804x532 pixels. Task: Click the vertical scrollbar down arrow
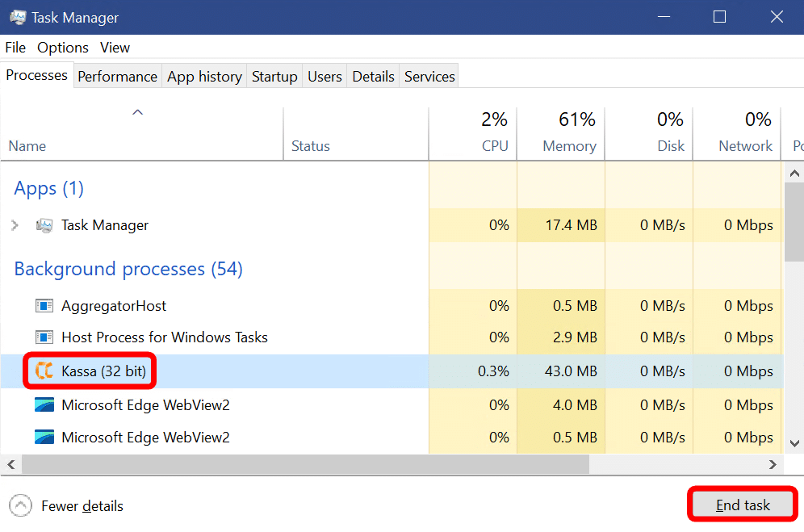tap(794, 443)
